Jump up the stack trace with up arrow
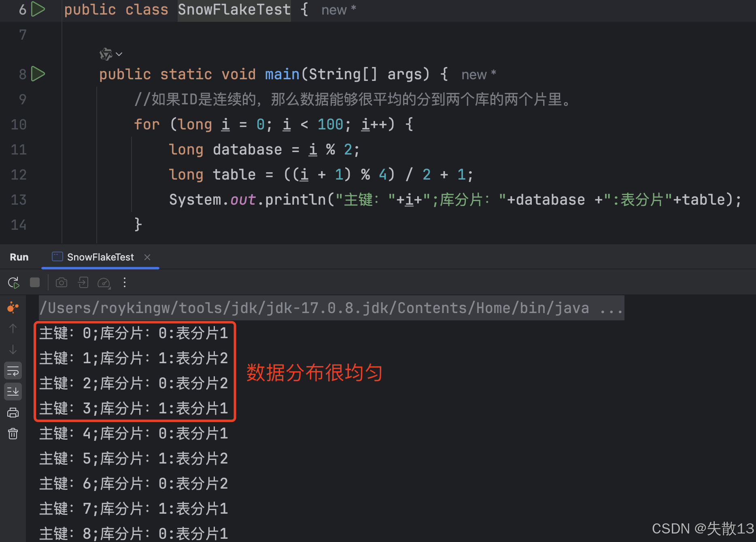 [x=13, y=328]
